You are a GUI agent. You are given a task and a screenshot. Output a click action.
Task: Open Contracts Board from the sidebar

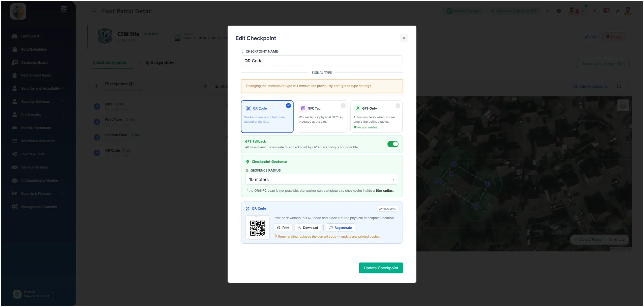(x=34, y=62)
